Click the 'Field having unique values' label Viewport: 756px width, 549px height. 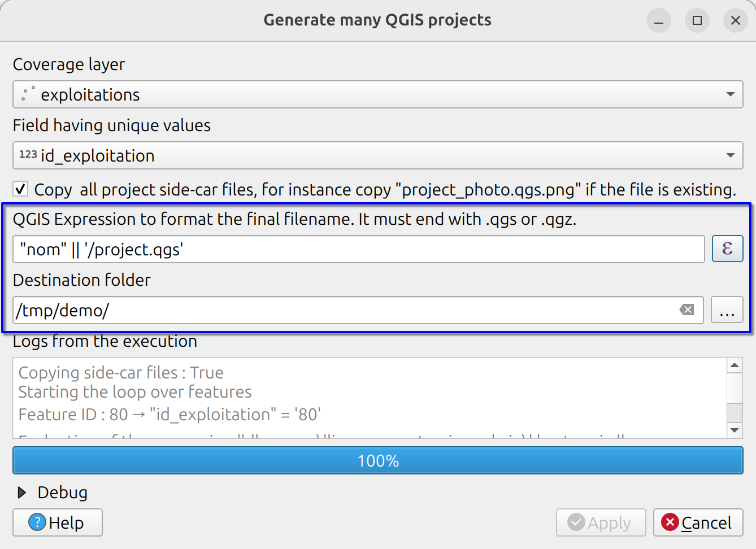click(x=112, y=125)
